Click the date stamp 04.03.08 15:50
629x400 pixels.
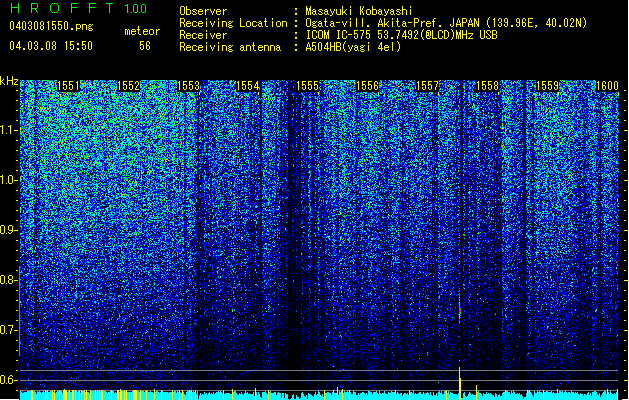click(x=51, y=46)
